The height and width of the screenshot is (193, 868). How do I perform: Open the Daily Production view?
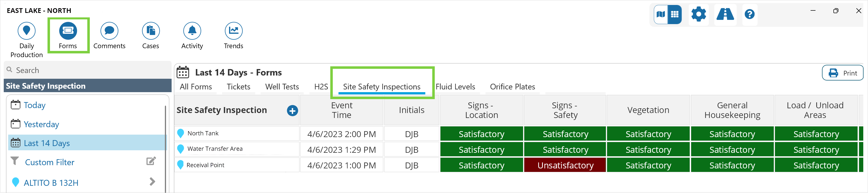coord(26,31)
